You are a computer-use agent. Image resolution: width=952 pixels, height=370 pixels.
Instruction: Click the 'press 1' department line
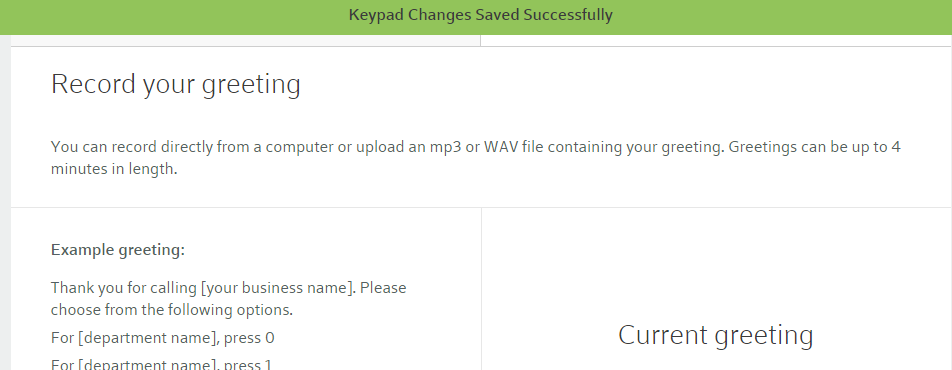pos(163,365)
